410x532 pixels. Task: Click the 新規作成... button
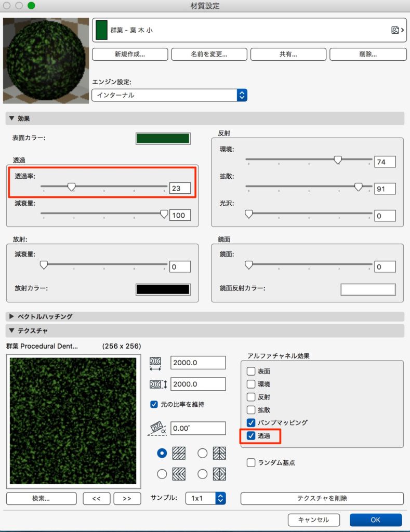(130, 54)
